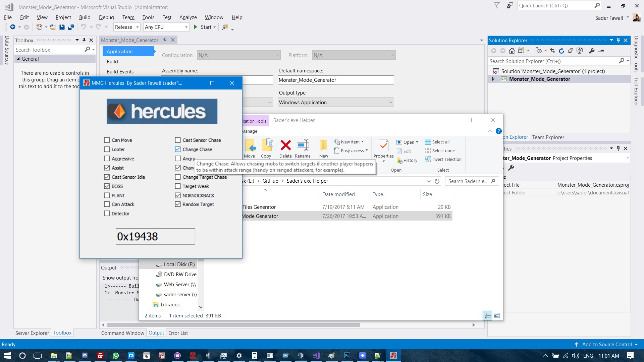This screenshot has height=362, width=644.
Task: Click the Properties wrench in Solution Explorer
Action: pyautogui.click(x=592, y=51)
